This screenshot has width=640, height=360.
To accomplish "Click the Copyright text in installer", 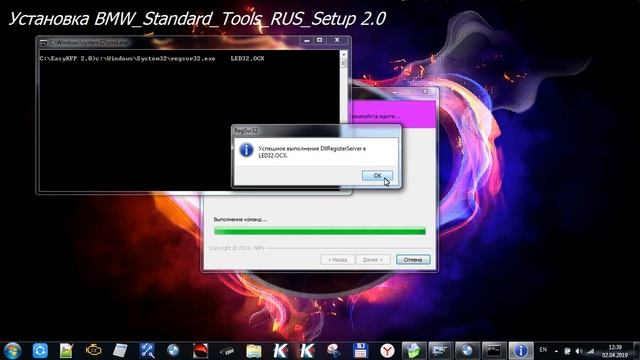I will pos(236,248).
